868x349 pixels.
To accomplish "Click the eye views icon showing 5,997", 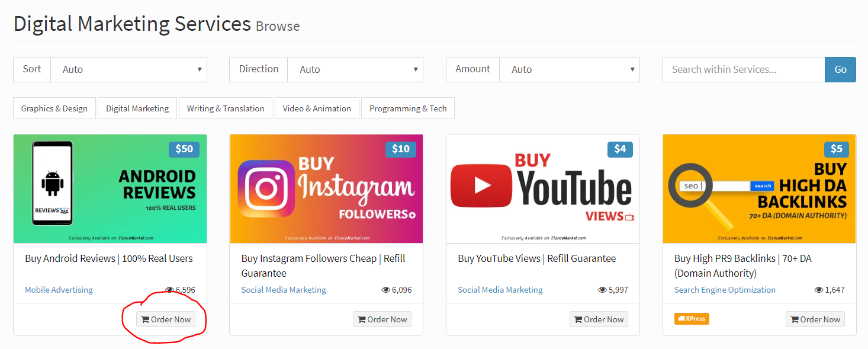I will [x=603, y=290].
